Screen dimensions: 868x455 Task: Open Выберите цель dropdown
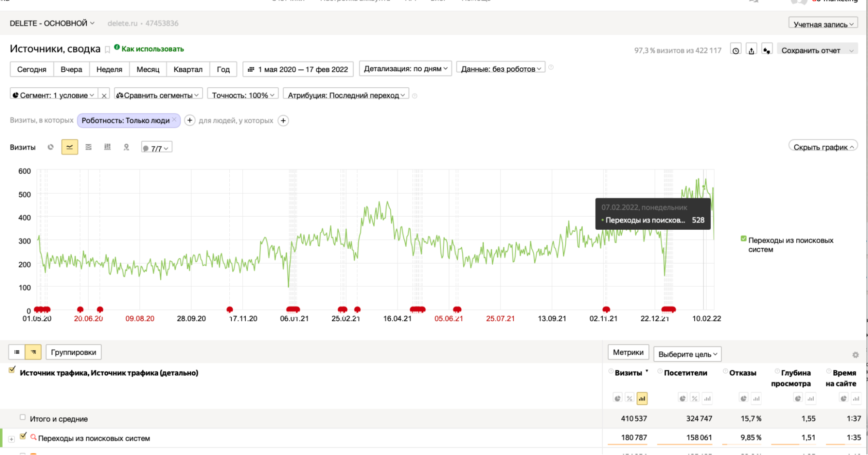click(x=687, y=354)
